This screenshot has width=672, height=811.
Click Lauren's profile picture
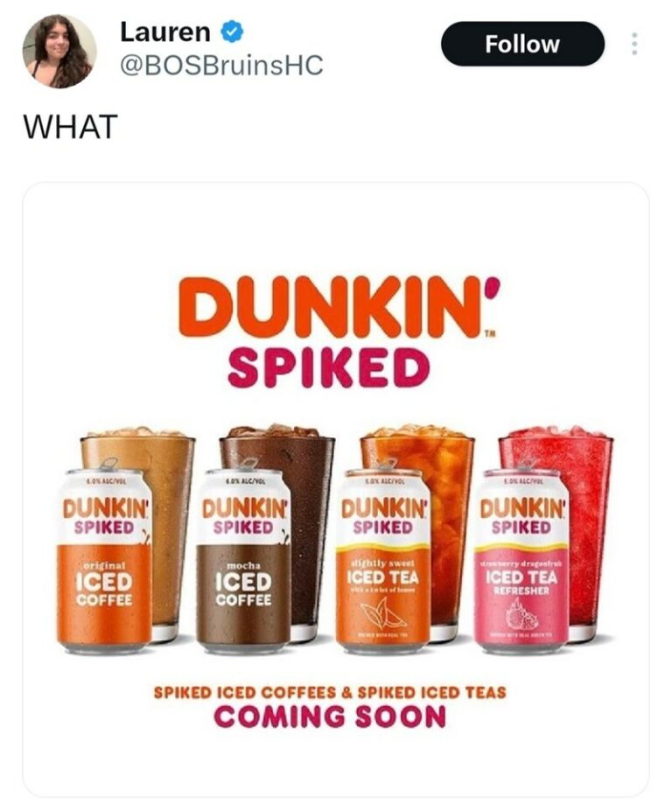coord(59,50)
